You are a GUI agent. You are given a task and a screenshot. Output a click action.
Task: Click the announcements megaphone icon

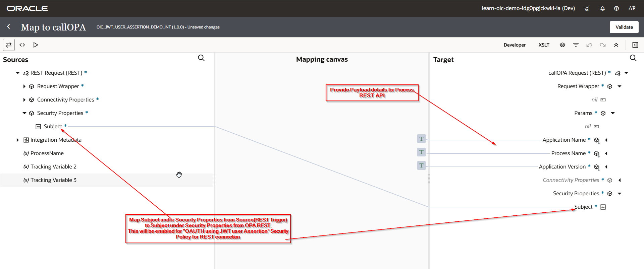pyautogui.click(x=587, y=9)
